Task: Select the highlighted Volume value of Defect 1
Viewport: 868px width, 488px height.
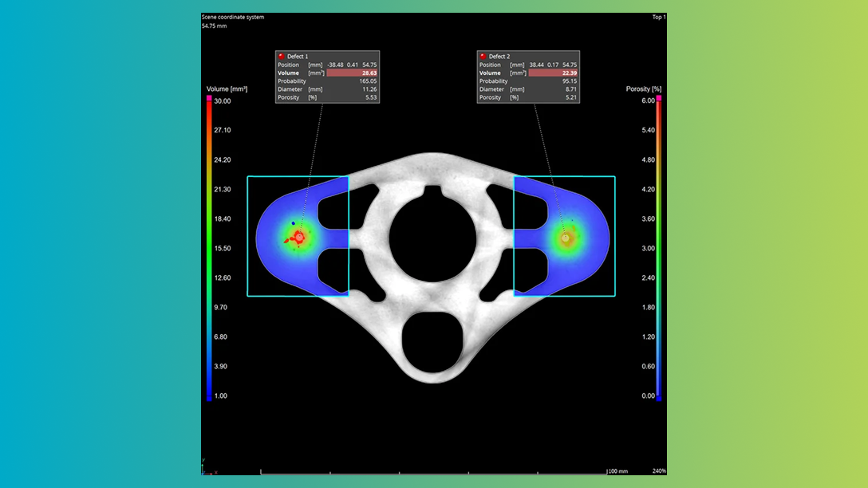Action: point(368,72)
